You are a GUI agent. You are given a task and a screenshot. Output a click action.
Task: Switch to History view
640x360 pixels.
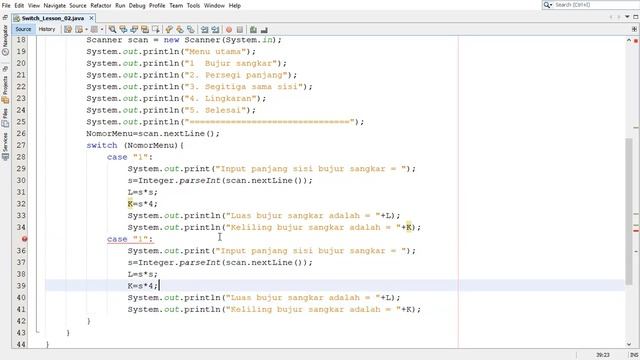pos(47,29)
